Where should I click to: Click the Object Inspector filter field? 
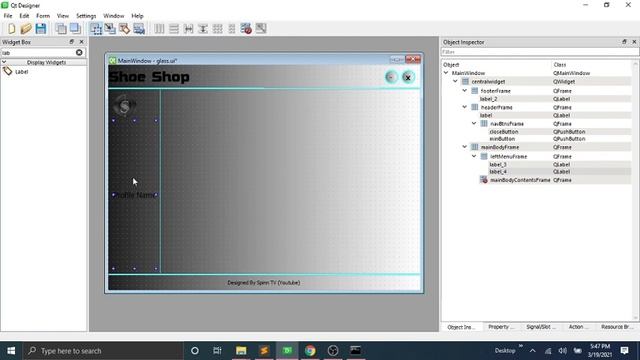(540, 52)
